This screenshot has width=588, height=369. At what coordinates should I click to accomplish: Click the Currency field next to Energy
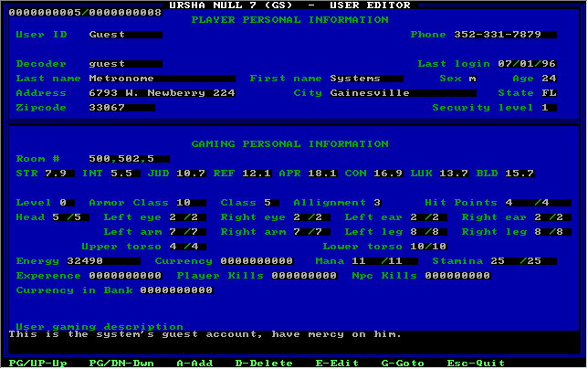point(257,261)
